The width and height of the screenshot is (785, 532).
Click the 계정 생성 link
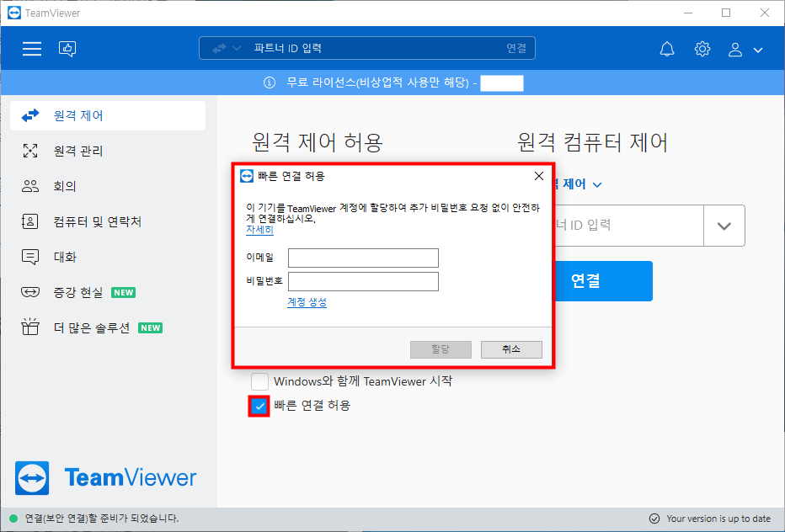pos(307,302)
